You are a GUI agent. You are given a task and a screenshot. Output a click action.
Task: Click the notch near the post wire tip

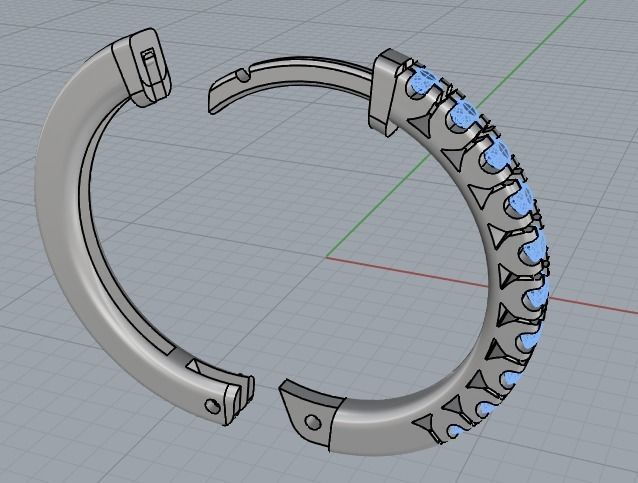pyautogui.click(x=242, y=75)
